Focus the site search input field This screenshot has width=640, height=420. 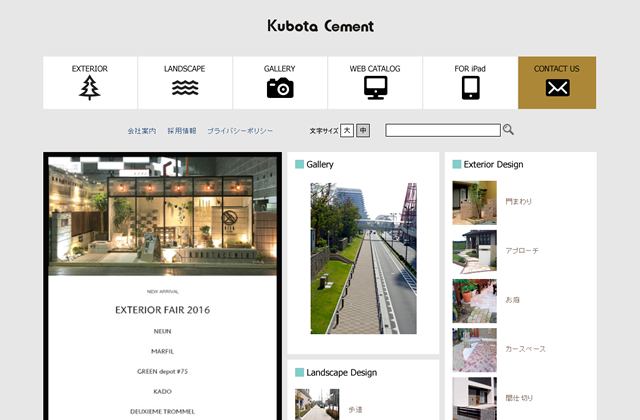[443, 131]
